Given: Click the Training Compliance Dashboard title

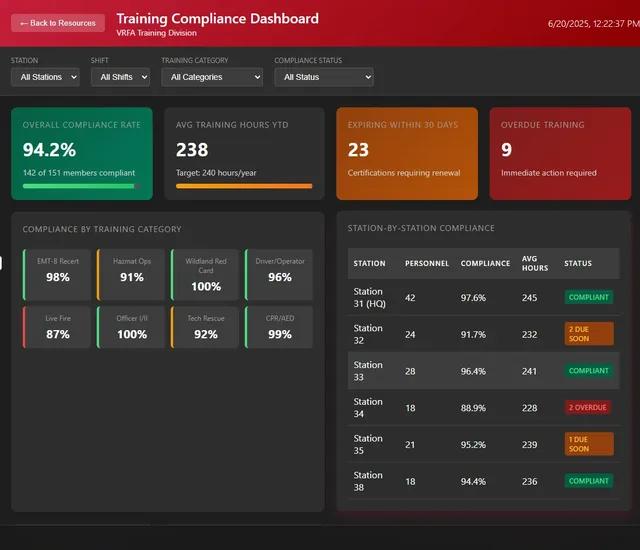Looking at the screenshot, I should click(218, 19).
